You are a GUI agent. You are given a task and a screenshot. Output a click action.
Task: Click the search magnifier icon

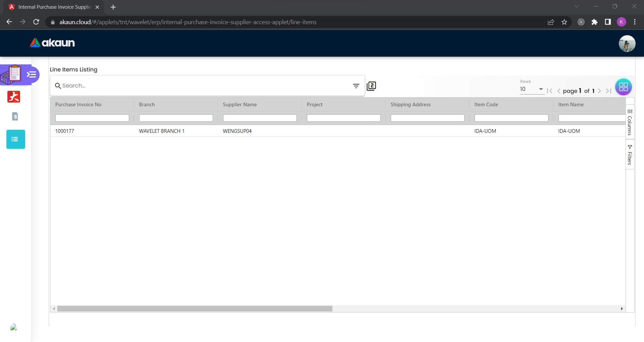(58, 86)
